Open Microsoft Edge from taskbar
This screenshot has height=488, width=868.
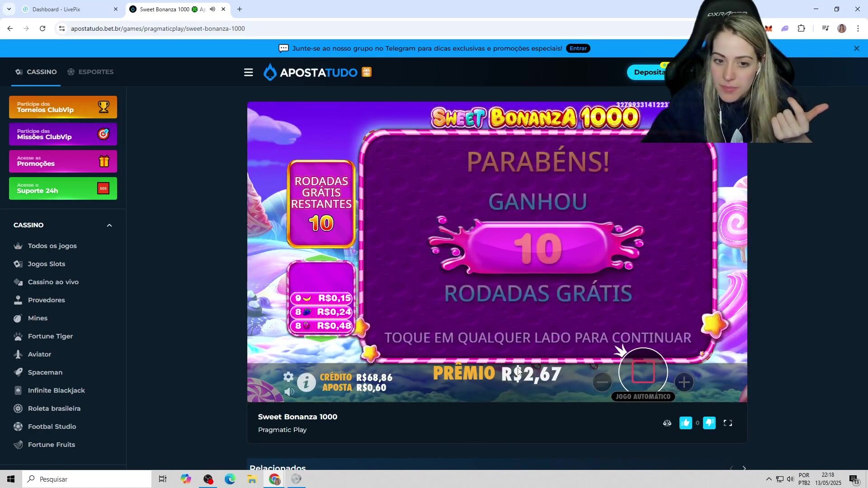(230, 479)
